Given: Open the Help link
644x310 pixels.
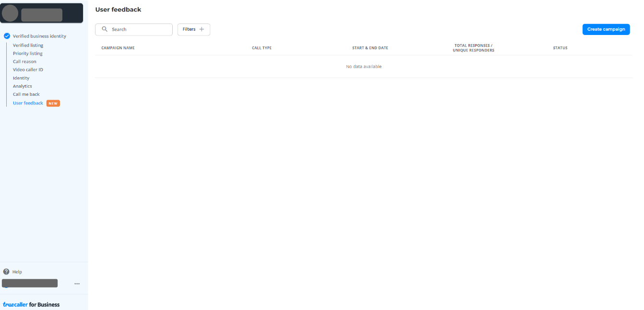Looking at the screenshot, I should (17, 272).
